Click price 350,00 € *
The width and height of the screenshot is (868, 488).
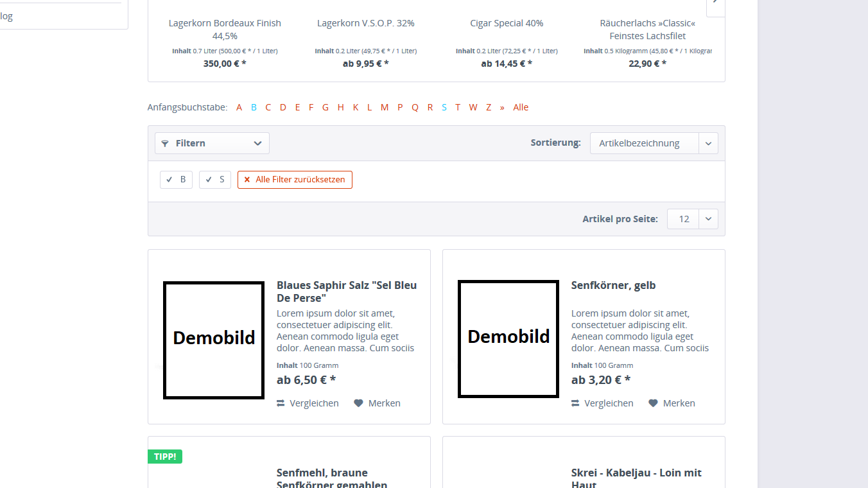tap(225, 63)
